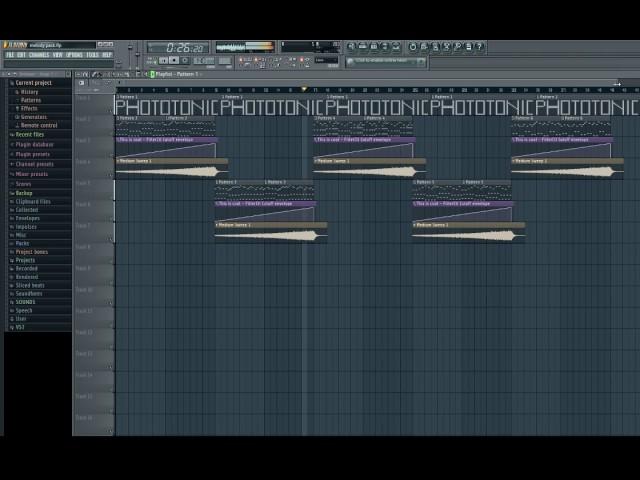Open the Project bones browser folder
This screenshot has width=640, height=480.
[x=31, y=252]
